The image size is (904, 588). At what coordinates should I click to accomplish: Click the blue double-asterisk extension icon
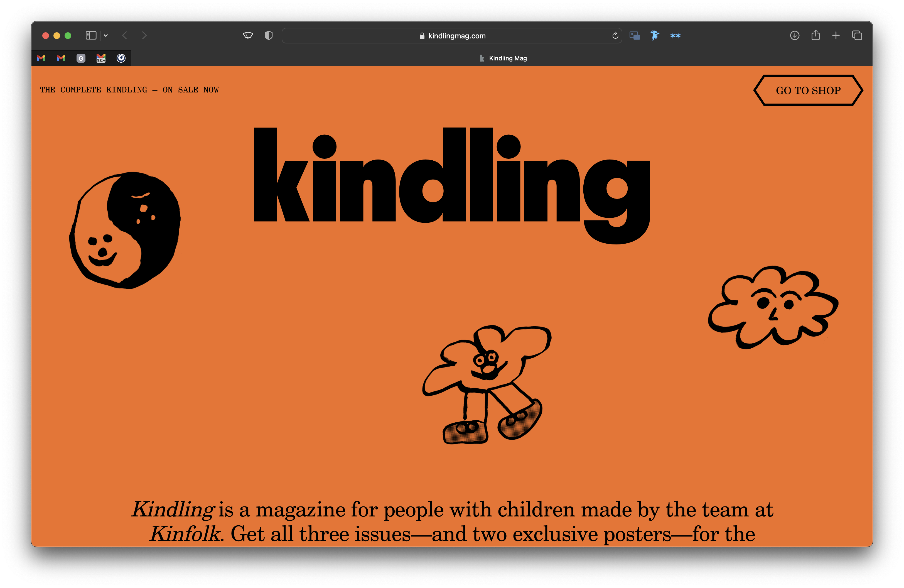click(x=675, y=36)
